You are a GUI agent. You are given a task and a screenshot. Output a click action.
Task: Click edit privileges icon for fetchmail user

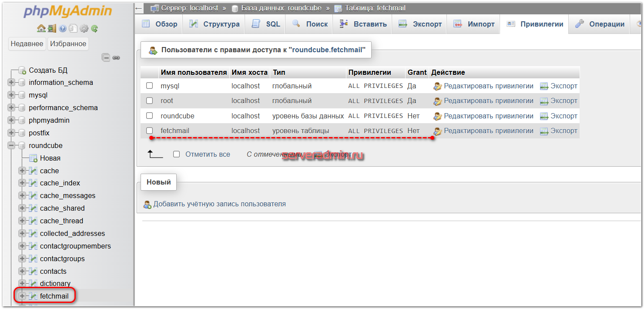[437, 131]
